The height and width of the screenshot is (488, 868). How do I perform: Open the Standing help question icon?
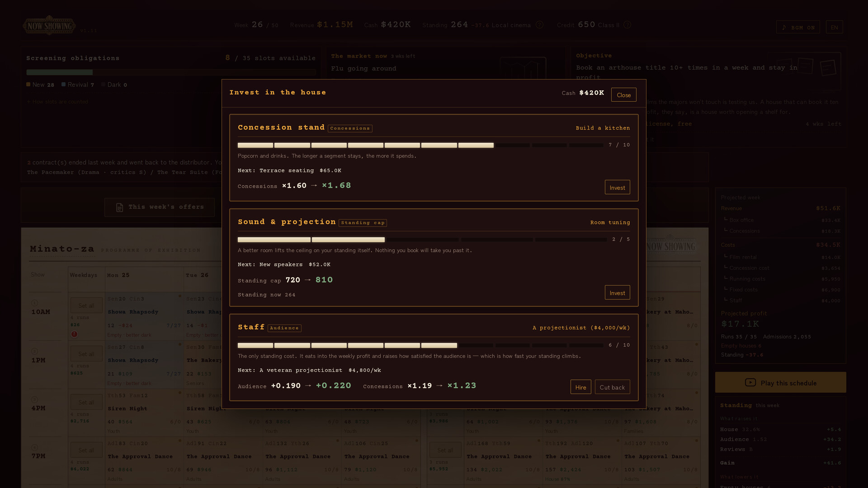pyautogui.click(x=539, y=25)
